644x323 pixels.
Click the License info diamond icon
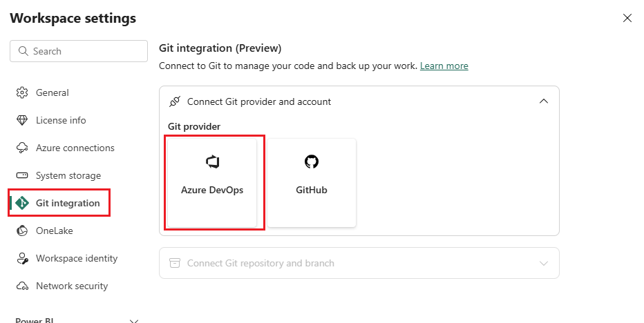[x=22, y=120]
